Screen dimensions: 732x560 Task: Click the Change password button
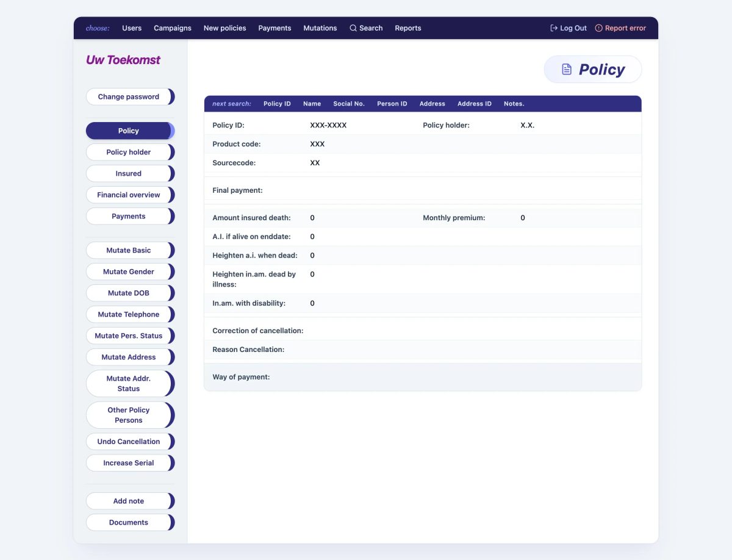pos(130,96)
